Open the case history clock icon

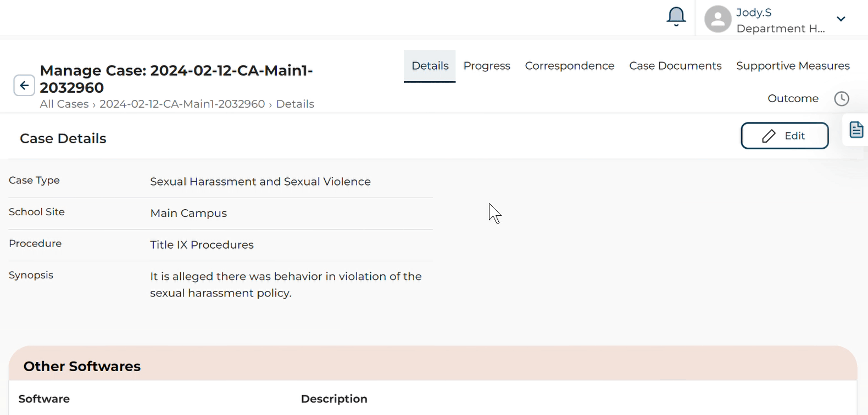coord(841,99)
